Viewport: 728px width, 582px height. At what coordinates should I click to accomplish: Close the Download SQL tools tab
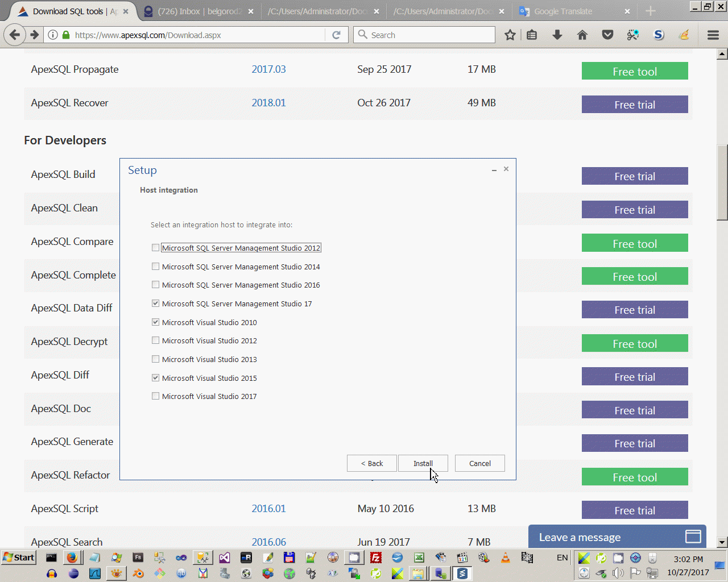click(x=126, y=11)
